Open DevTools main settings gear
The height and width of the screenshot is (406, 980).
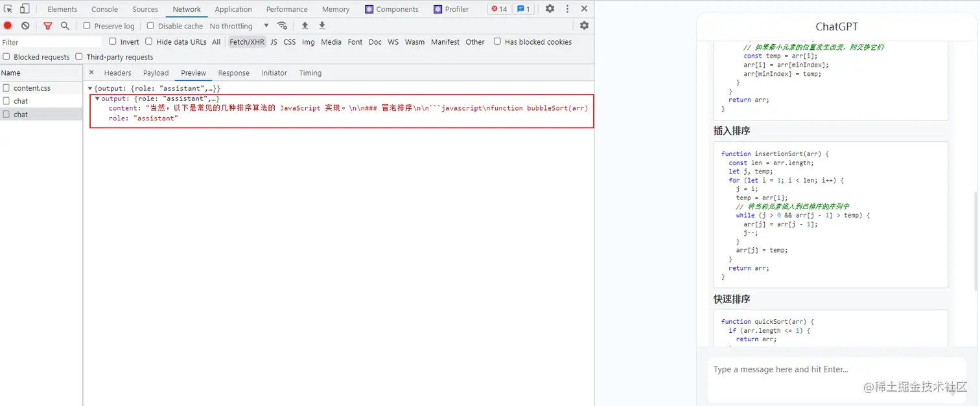coord(550,9)
